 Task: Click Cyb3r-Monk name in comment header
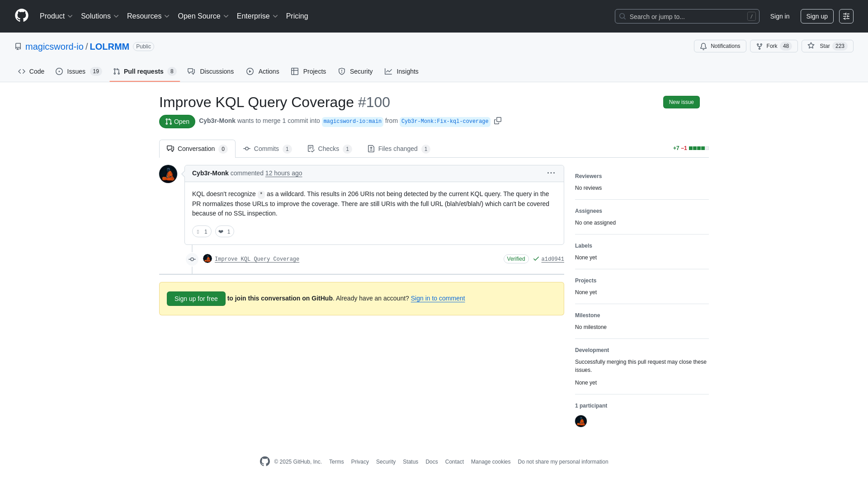click(x=210, y=173)
